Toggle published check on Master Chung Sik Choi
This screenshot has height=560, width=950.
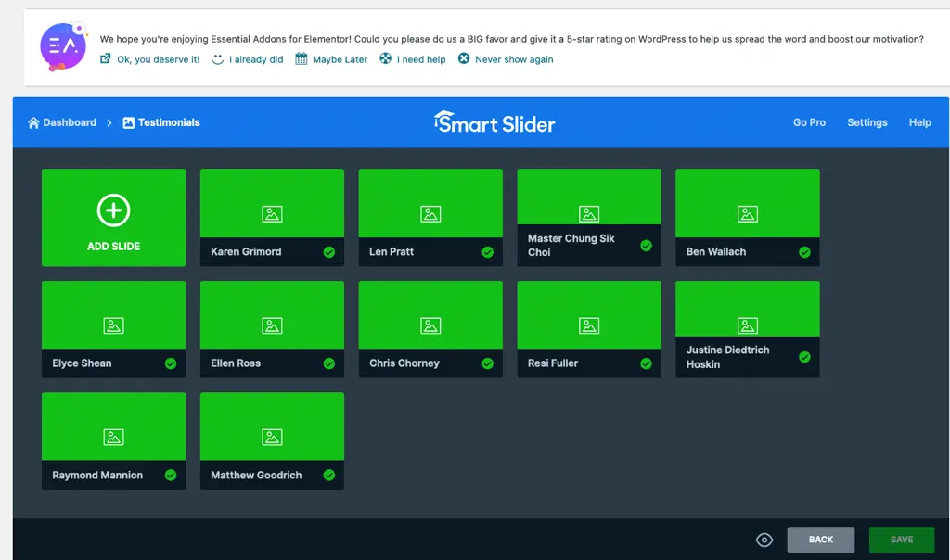(646, 245)
